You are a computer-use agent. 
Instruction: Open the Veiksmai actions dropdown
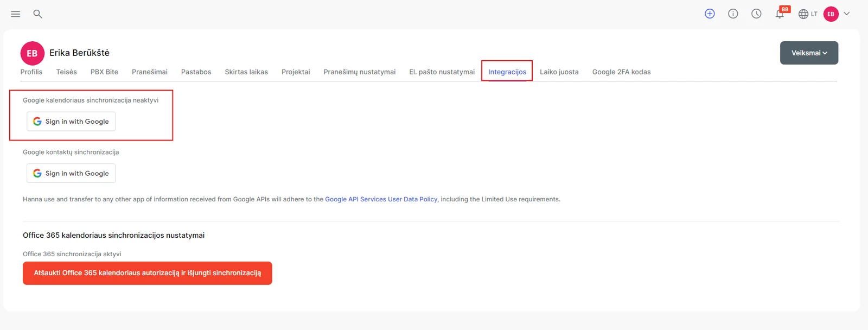(x=809, y=53)
